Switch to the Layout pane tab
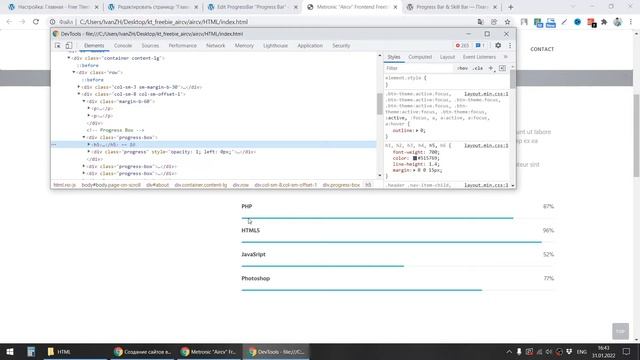640x360 pixels. tap(447, 57)
